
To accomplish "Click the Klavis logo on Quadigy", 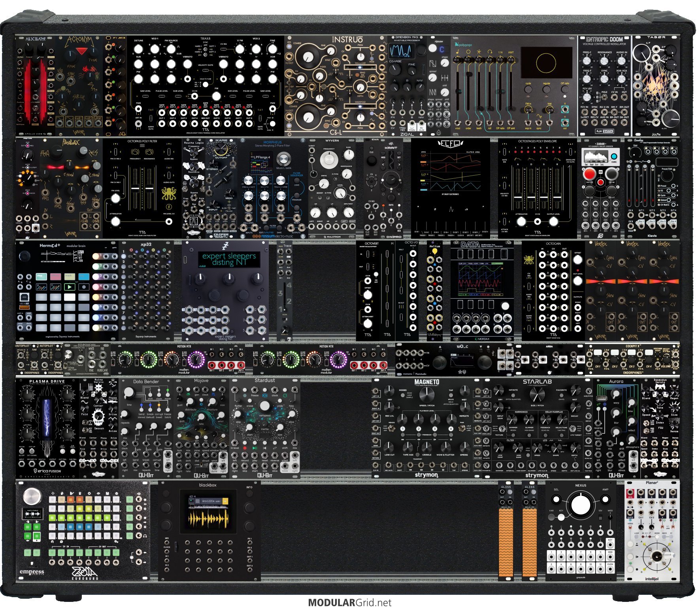I will click(653, 235).
